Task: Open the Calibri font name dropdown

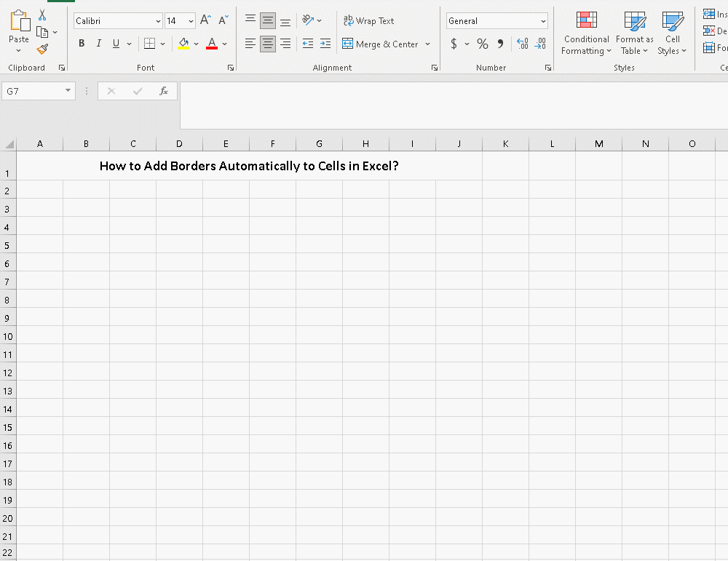Action: pos(159,20)
